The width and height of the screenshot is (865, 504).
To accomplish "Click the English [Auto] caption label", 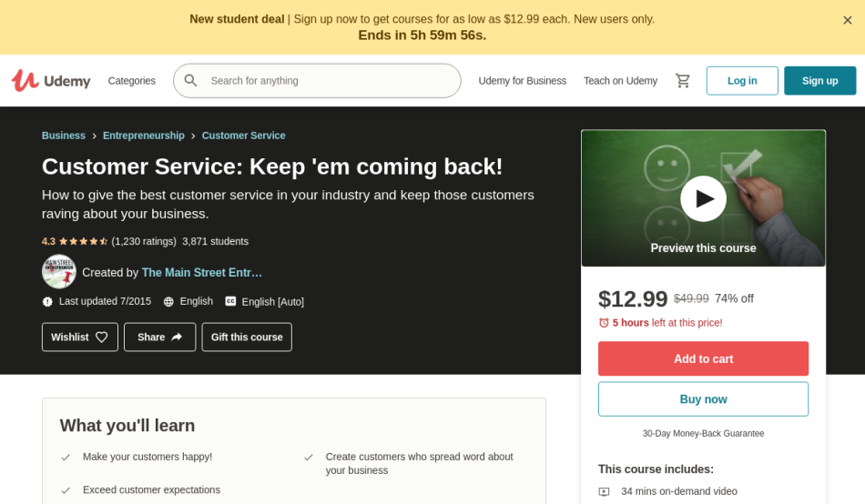I will (272, 302).
